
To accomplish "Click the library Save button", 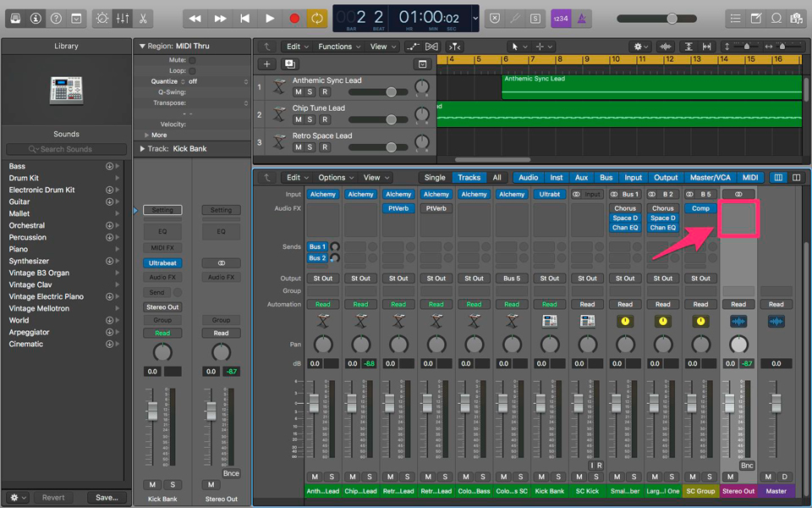I will point(107,498).
